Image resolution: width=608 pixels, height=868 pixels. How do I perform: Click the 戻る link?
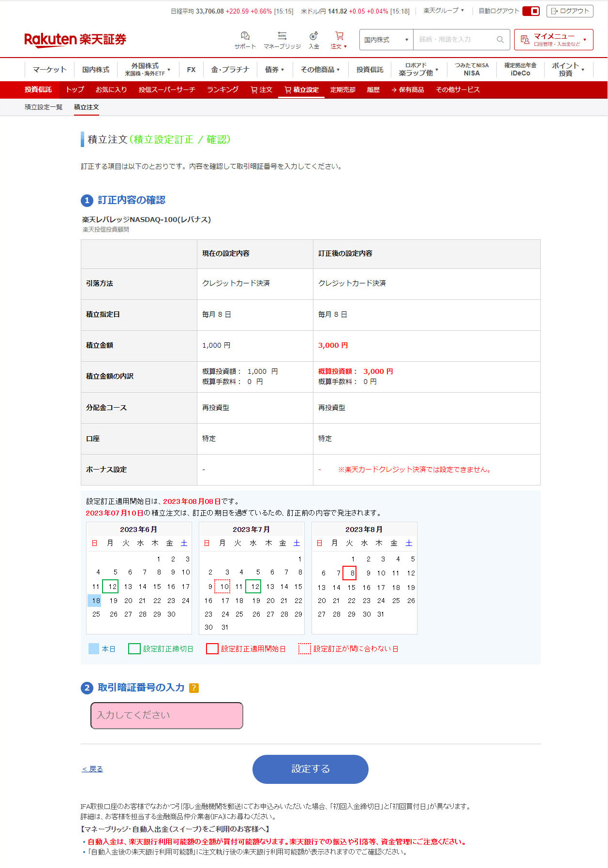coord(92,769)
